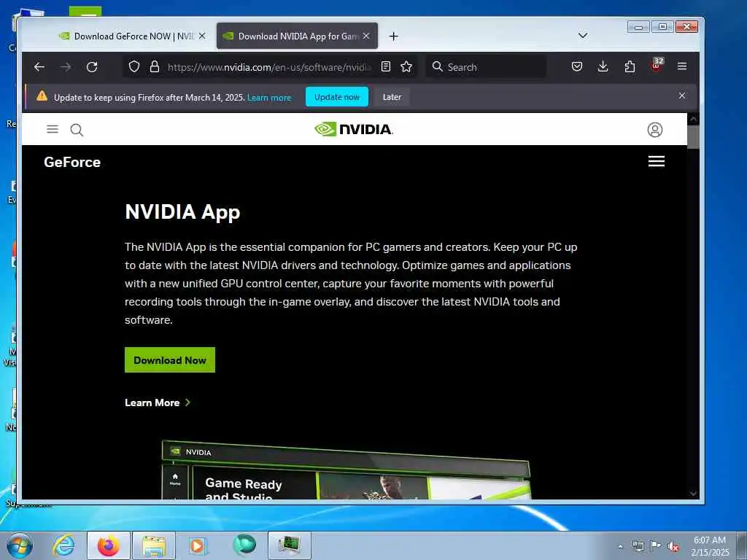Open the Firefox application hamburger menu

coord(682,66)
